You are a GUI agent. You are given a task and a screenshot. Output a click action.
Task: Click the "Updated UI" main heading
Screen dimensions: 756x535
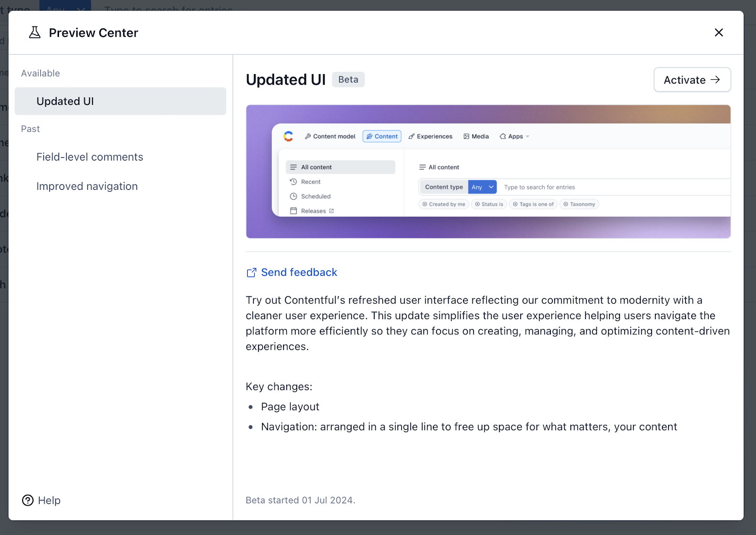[286, 80]
